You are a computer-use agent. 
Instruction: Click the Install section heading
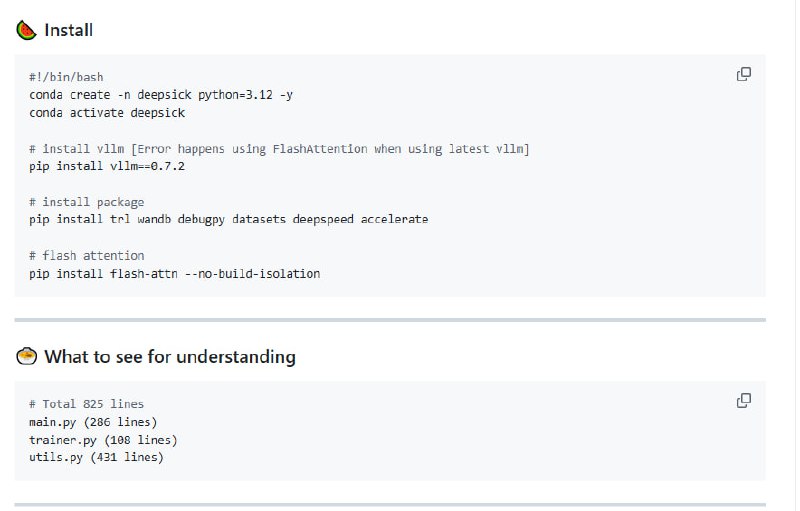(68, 30)
